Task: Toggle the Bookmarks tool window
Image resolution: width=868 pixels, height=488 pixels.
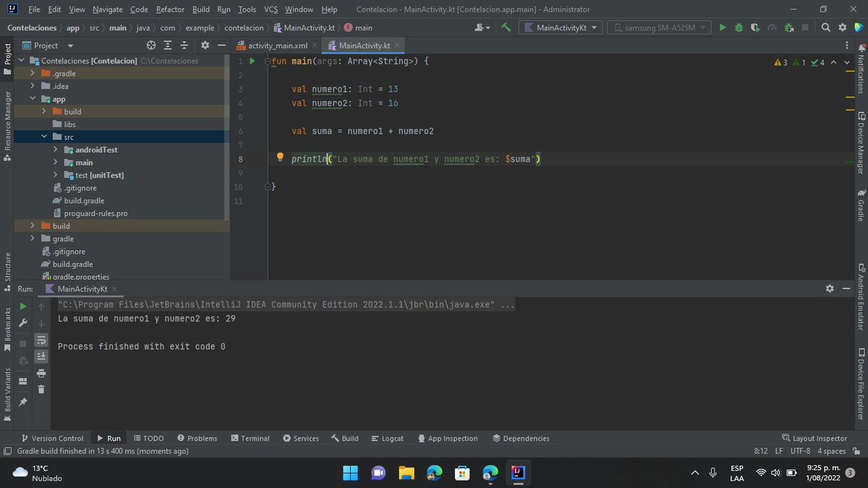Action: pos(7,330)
